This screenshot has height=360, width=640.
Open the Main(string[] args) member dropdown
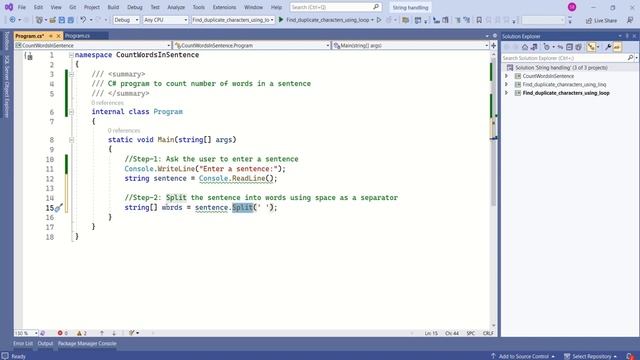(x=411, y=45)
